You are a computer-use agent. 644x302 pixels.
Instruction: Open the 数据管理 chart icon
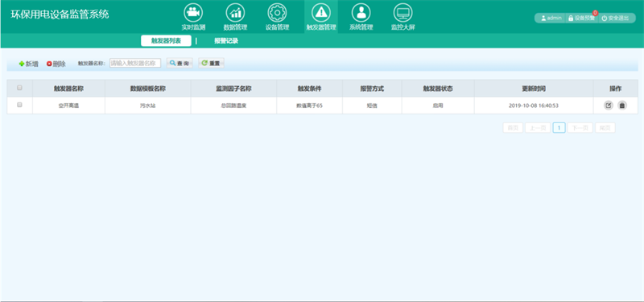tap(235, 13)
